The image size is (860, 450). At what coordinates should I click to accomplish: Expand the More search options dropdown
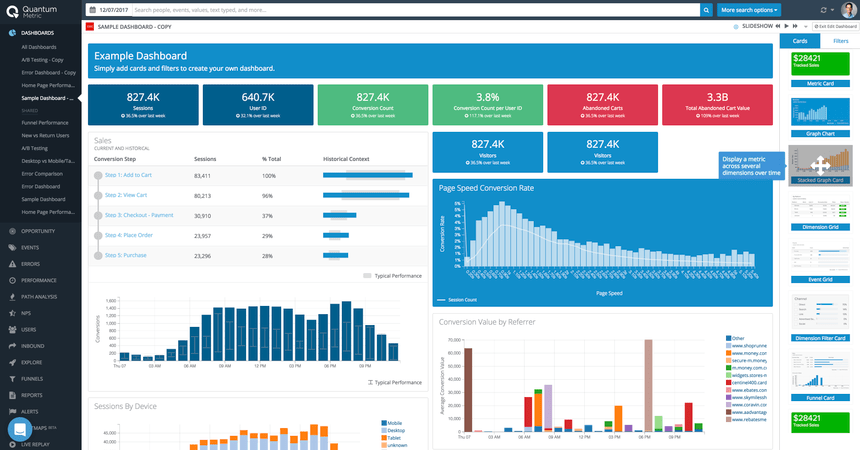point(749,9)
